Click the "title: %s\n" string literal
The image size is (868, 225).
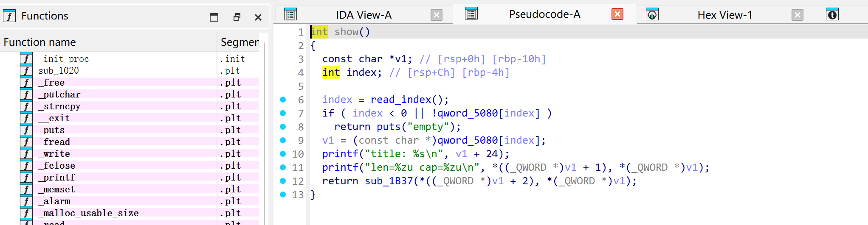pos(404,154)
